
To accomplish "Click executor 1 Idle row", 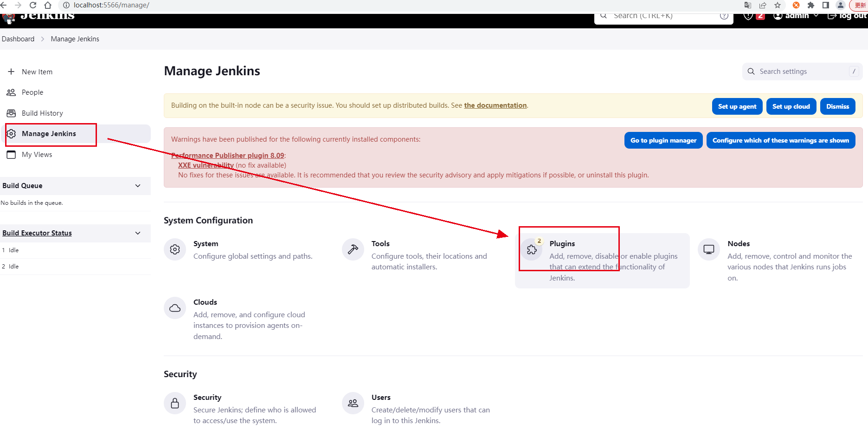I will click(x=75, y=250).
